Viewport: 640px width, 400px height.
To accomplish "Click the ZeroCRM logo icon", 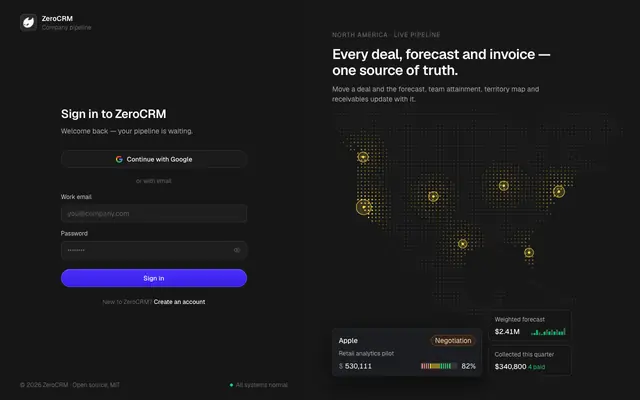I will point(29,22).
